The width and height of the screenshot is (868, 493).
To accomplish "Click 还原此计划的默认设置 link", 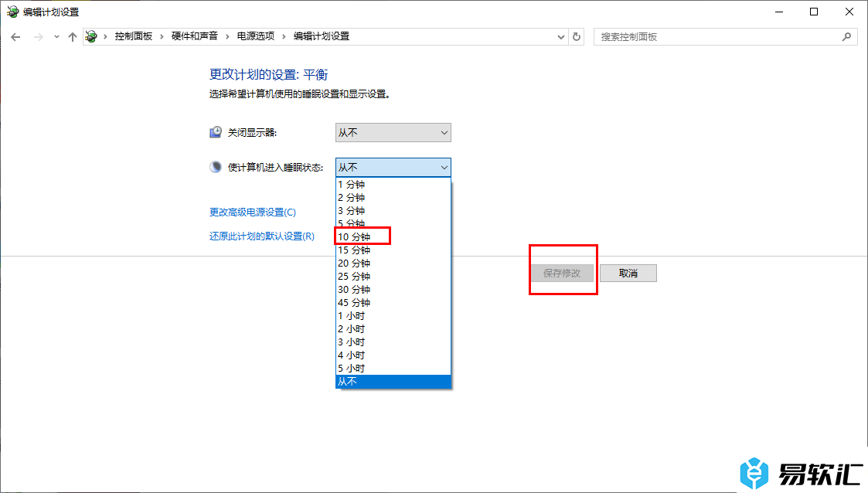I will (261, 236).
